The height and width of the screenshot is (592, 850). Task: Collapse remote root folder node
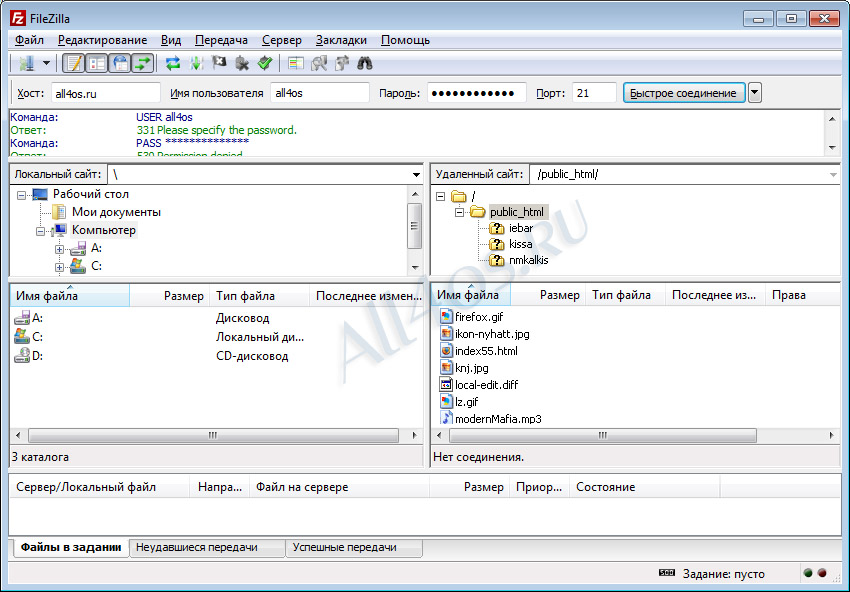[x=441, y=196]
